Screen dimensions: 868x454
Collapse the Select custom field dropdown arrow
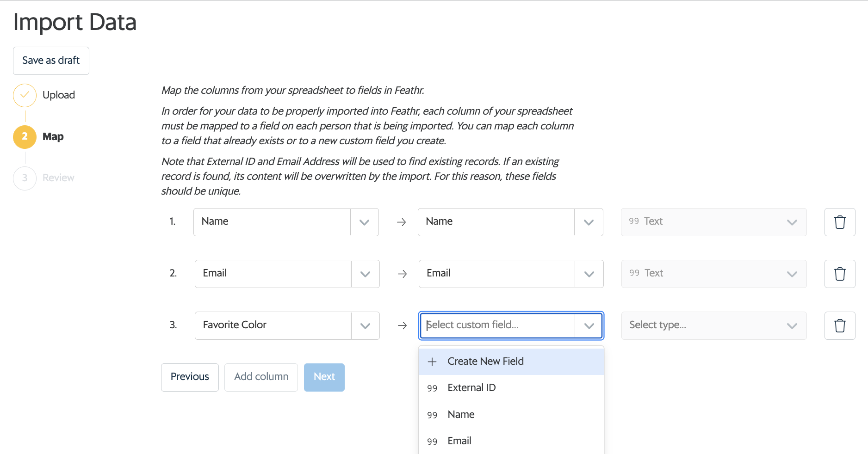tap(589, 325)
